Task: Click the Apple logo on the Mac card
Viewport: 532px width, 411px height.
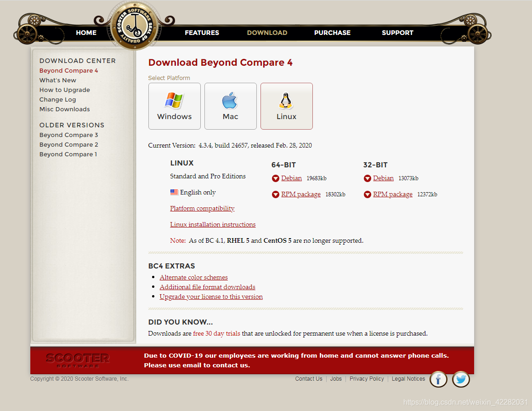Action: click(230, 100)
